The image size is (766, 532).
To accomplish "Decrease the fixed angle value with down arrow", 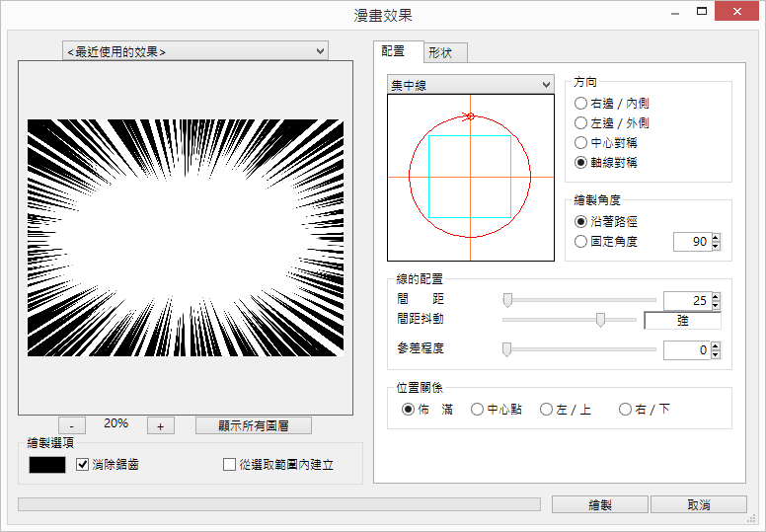I will tap(716, 246).
